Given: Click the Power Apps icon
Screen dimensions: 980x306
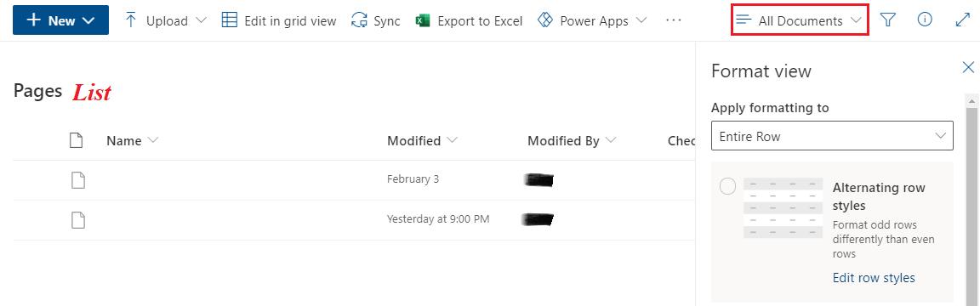Looking at the screenshot, I should (545, 20).
